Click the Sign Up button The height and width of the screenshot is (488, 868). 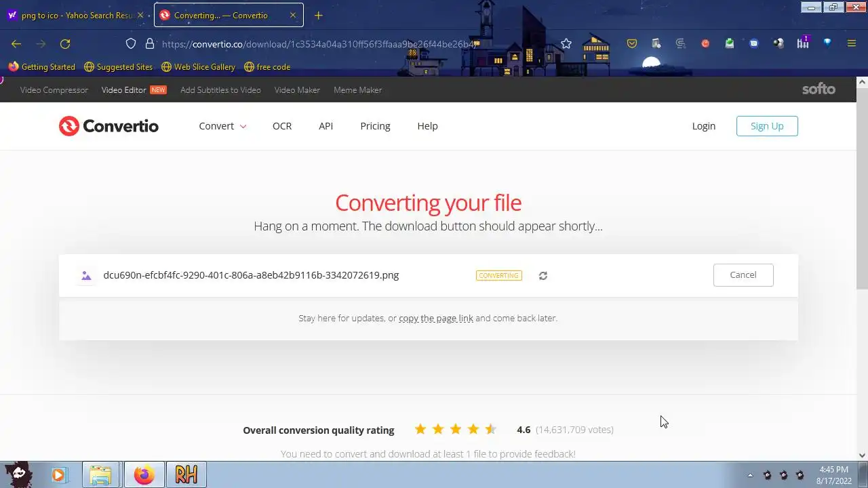point(767,126)
